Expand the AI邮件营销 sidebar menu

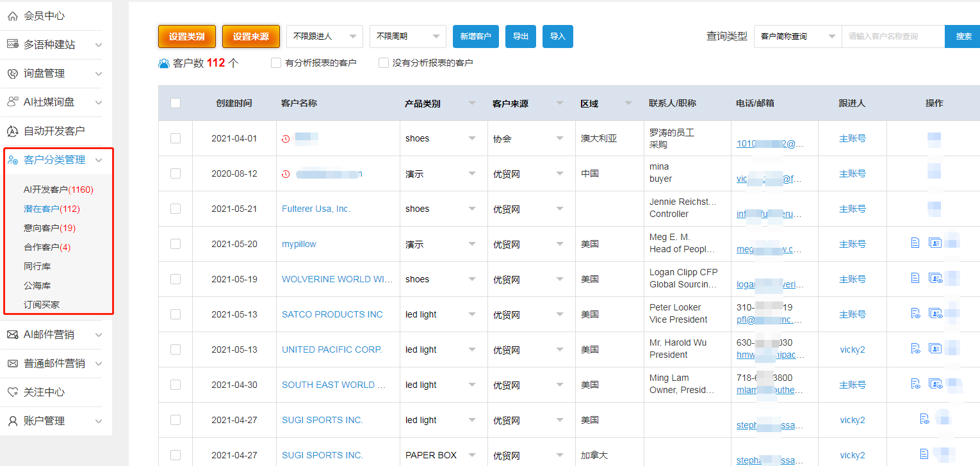tap(54, 334)
